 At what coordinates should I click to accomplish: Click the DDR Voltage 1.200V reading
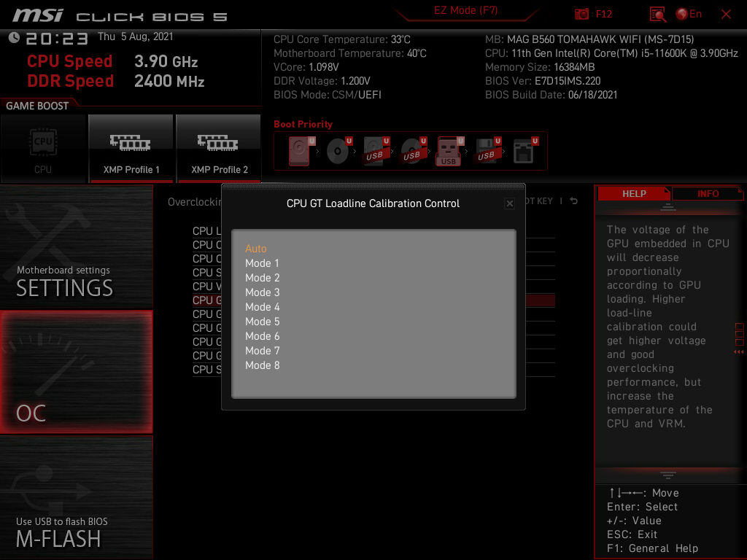tap(322, 81)
